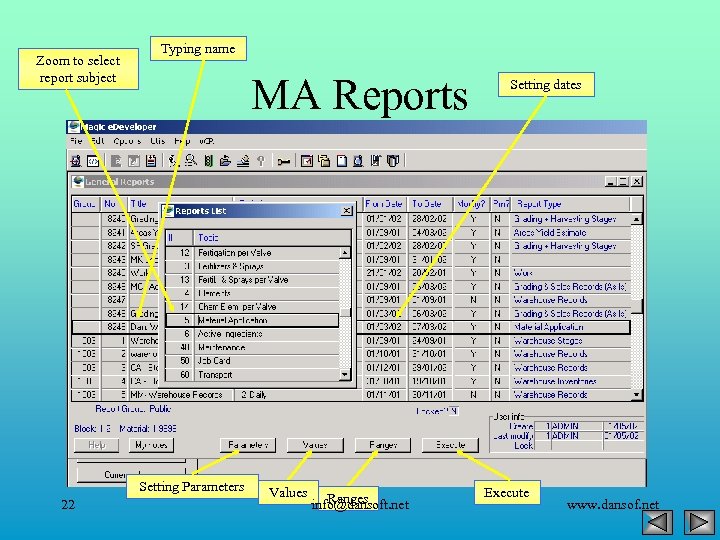Click the magnifying glass zoom toolbar icon

point(191,161)
